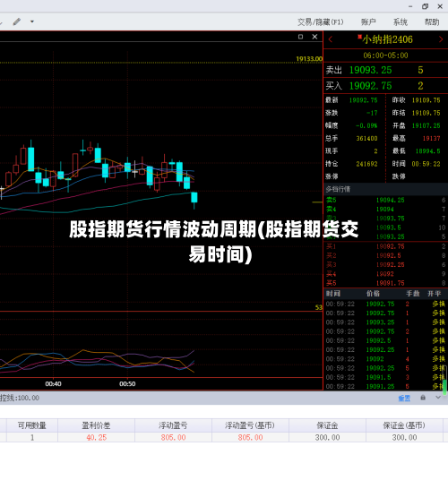The width and height of the screenshot is (448, 489).
Task: Click the 盈利价差 column header
Action: click(96, 425)
